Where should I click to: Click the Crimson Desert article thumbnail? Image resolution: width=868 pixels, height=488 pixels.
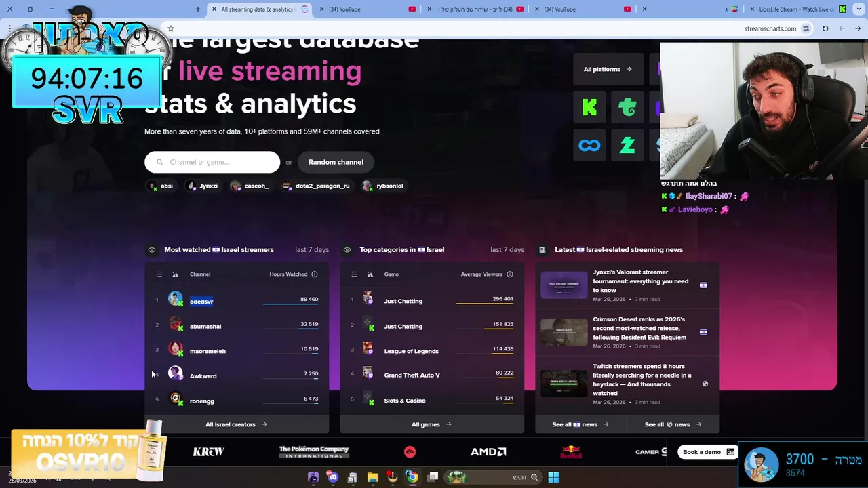(564, 332)
